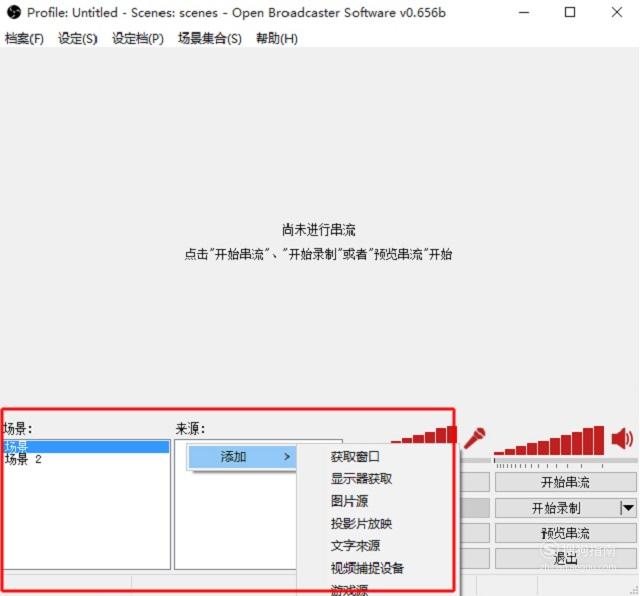Open the 设定(S) menu
Screen dimensions: 640x596
[78, 38]
